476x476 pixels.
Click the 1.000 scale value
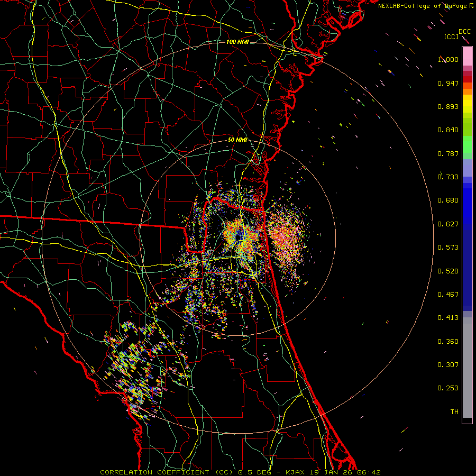coord(448,59)
